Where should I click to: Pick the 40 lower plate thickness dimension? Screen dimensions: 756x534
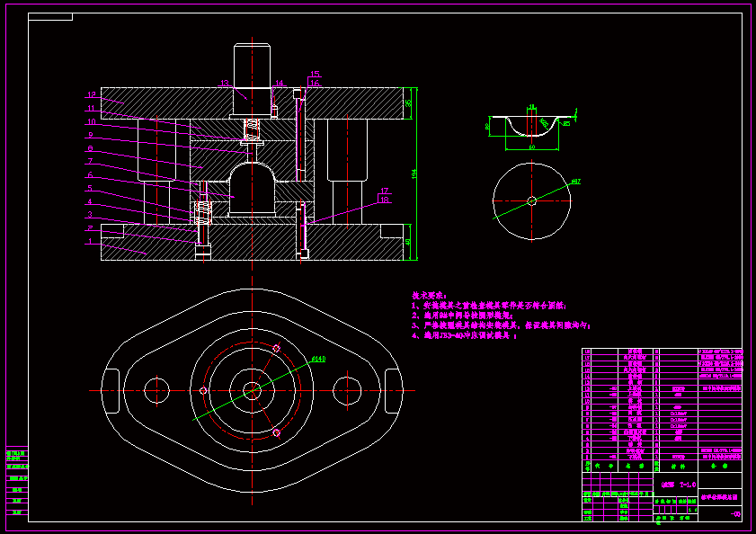click(x=409, y=242)
